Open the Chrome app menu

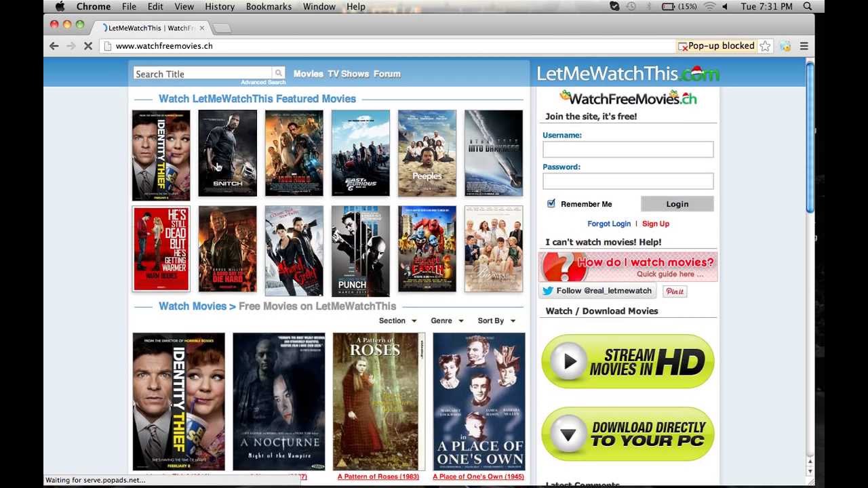(94, 6)
